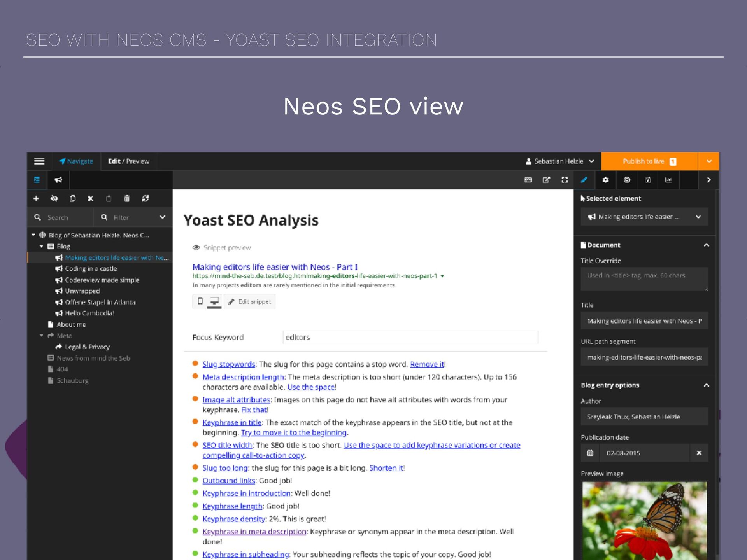Open Meta description length link

pyautogui.click(x=244, y=377)
